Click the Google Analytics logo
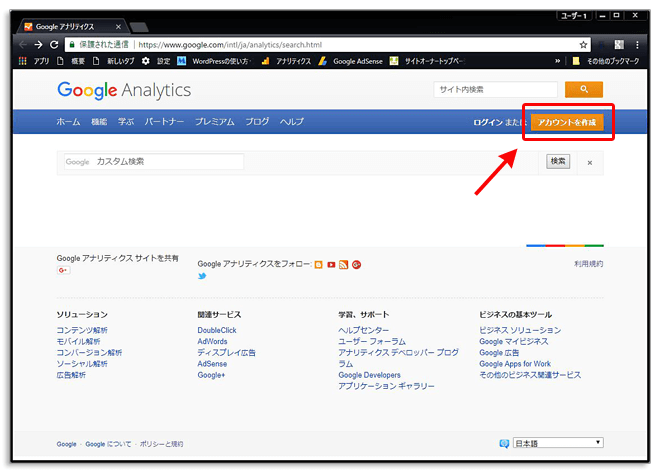Image resolution: width=660 pixels, height=473 pixels. point(124,90)
